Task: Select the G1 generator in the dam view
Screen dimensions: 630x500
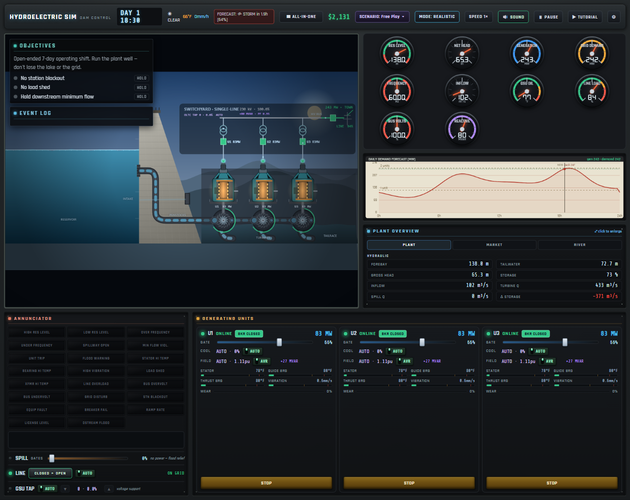Action: click(223, 188)
